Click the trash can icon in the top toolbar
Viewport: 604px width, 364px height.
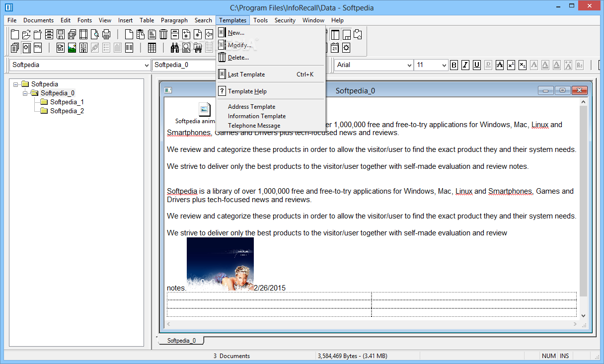[163, 34]
